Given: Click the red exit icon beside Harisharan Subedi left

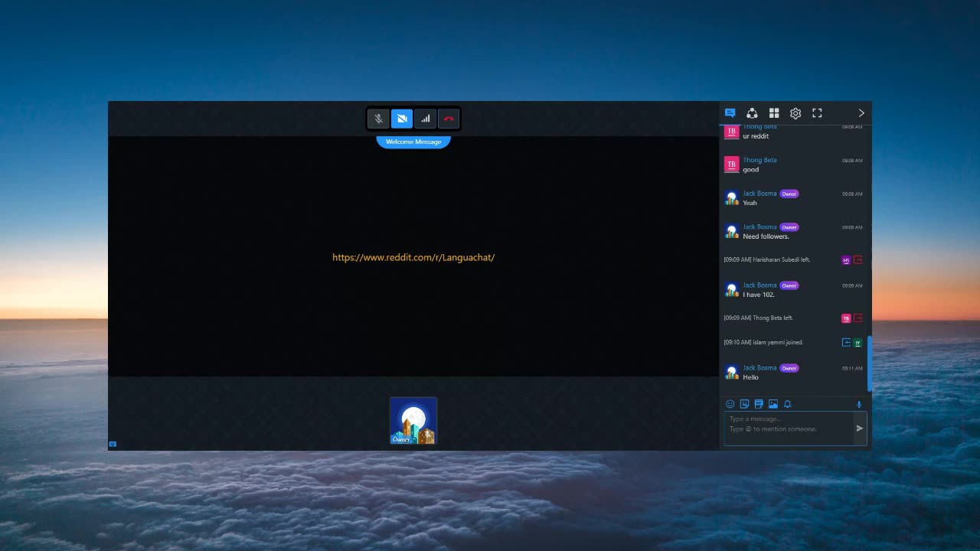Looking at the screenshot, I should (858, 260).
